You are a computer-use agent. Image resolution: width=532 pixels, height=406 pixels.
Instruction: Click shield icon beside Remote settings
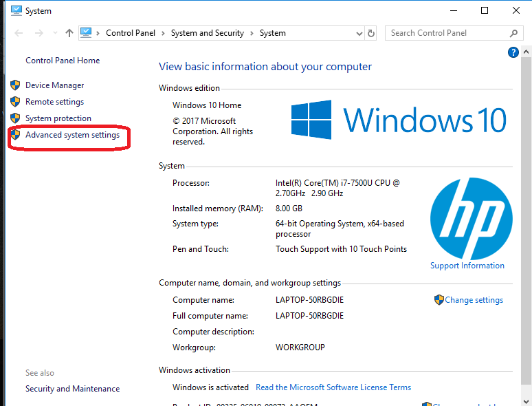(15, 102)
